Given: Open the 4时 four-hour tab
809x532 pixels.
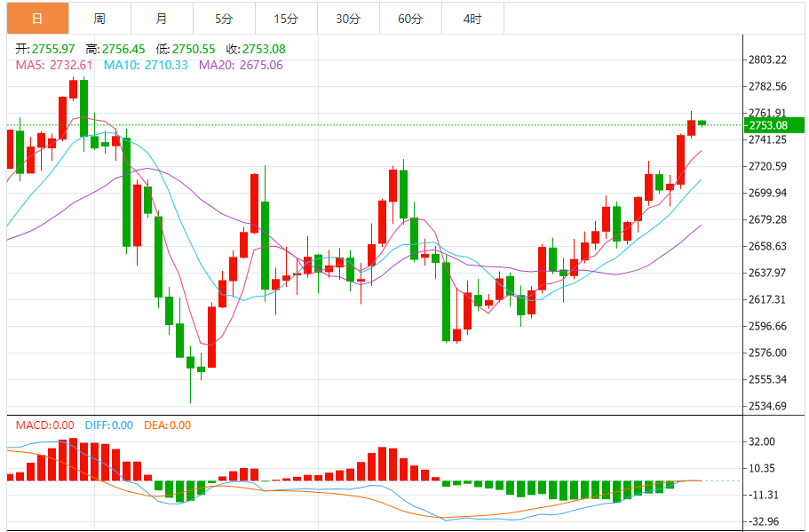Looking at the screenshot, I should point(472,19).
